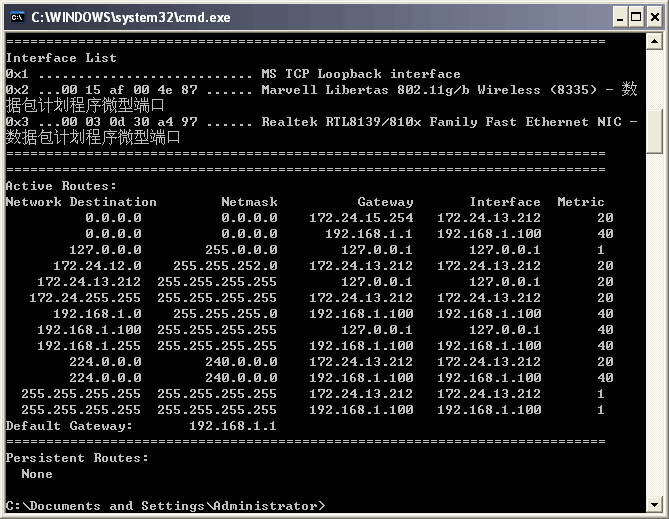Click destination '192.168.1.100'
The width and height of the screenshot is (669, 519).
[89, 330]
